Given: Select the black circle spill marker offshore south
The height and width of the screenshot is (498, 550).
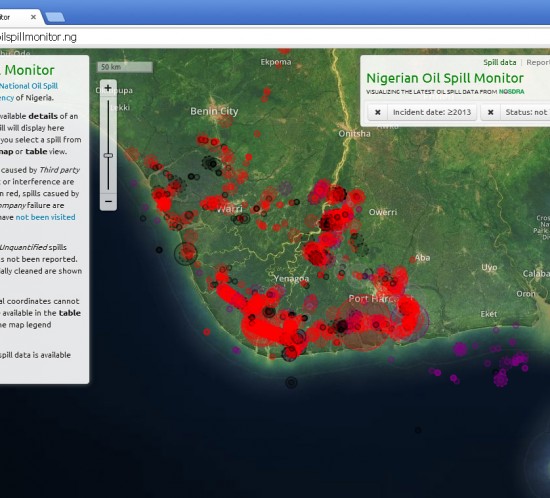Looking at the screenshot, I should tap(291, 382).
